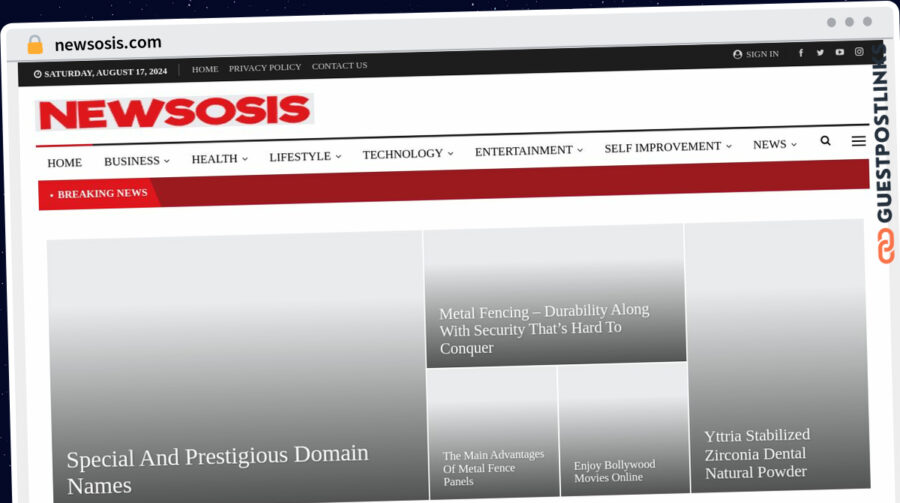
Task: Click the padlock icon in address bar
Action: tap(35, 44)
